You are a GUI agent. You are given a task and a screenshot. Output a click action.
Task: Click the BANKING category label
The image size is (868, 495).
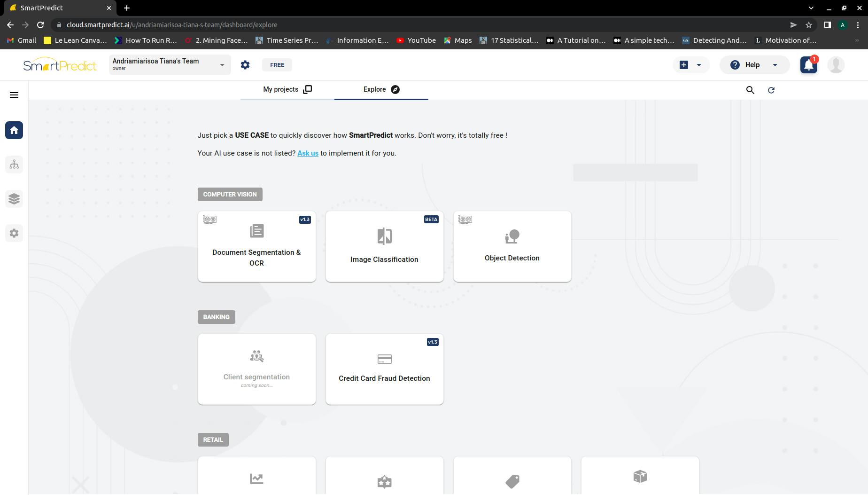click(x=216, y=317)
